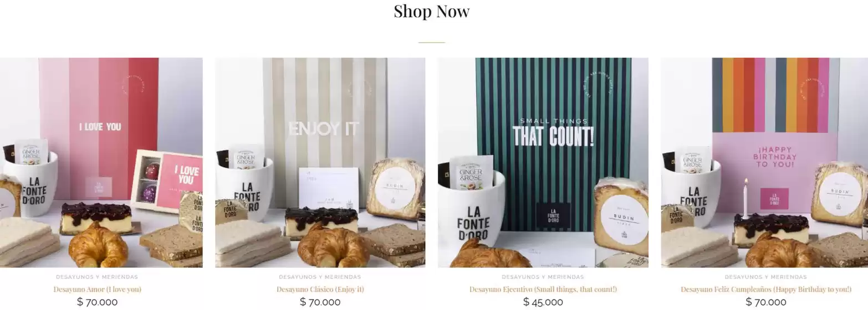The height and width of the screenshot is (310, 868).
Task: Click the THAT COUNT! green striped card
Action: [x=553, y=145]
